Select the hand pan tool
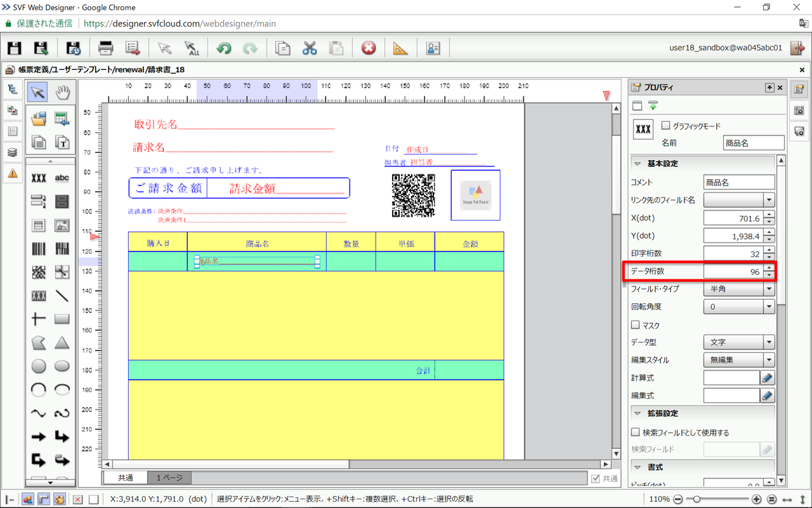 [62, 93]
